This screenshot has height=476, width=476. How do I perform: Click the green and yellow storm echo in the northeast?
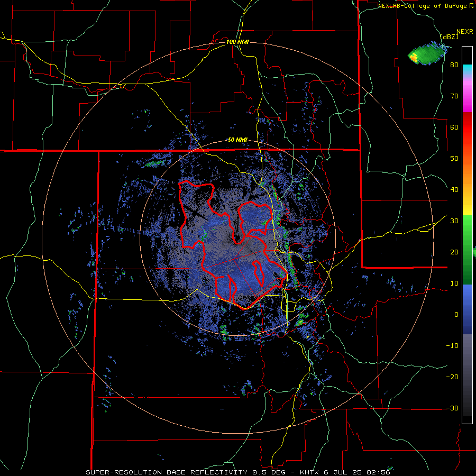click(428, 54)
